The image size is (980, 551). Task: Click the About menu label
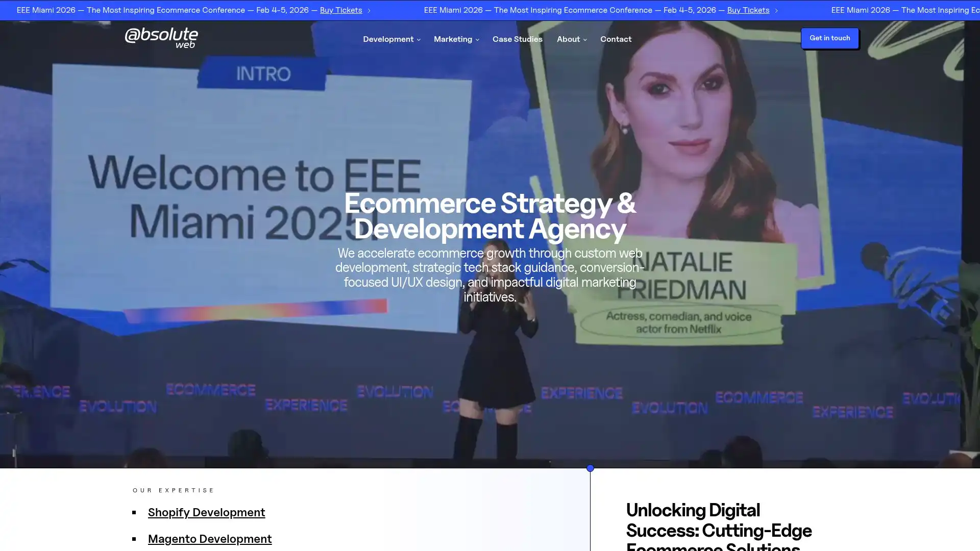pos(568,39)
